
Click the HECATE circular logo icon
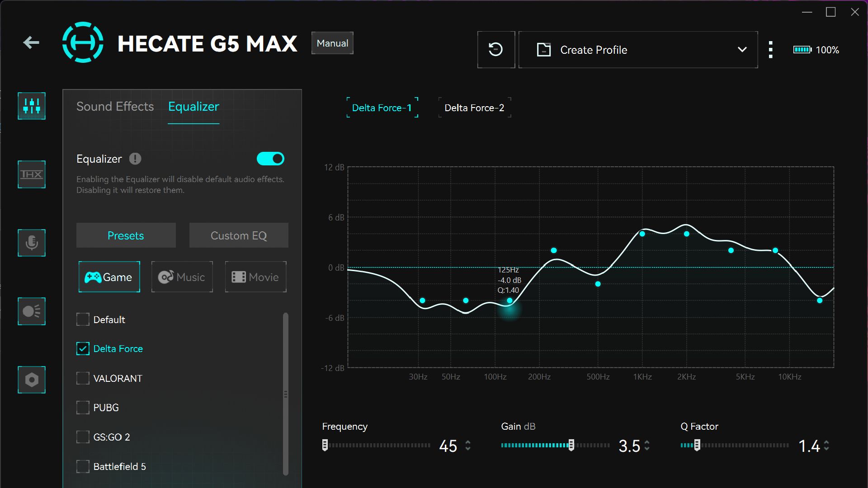[x=83, y=42]
